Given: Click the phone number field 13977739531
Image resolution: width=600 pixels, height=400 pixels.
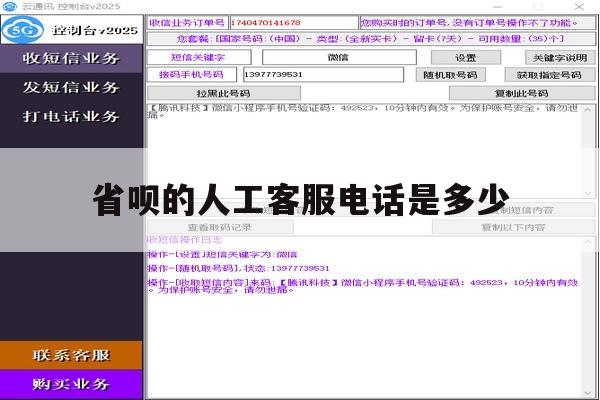Looking at the screenshot, I should (x=323, y=75).
